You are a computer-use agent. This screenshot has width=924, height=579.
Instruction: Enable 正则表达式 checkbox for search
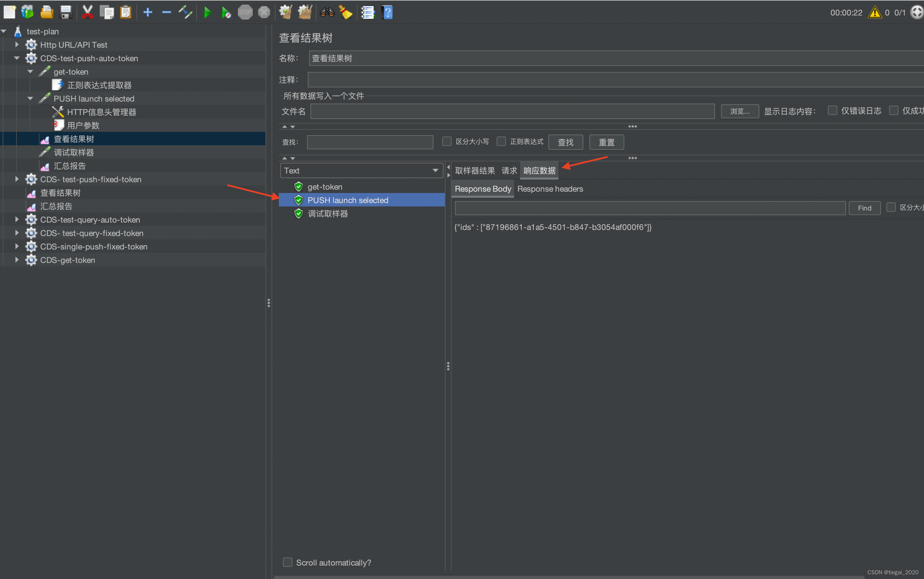tap(501, 142)
